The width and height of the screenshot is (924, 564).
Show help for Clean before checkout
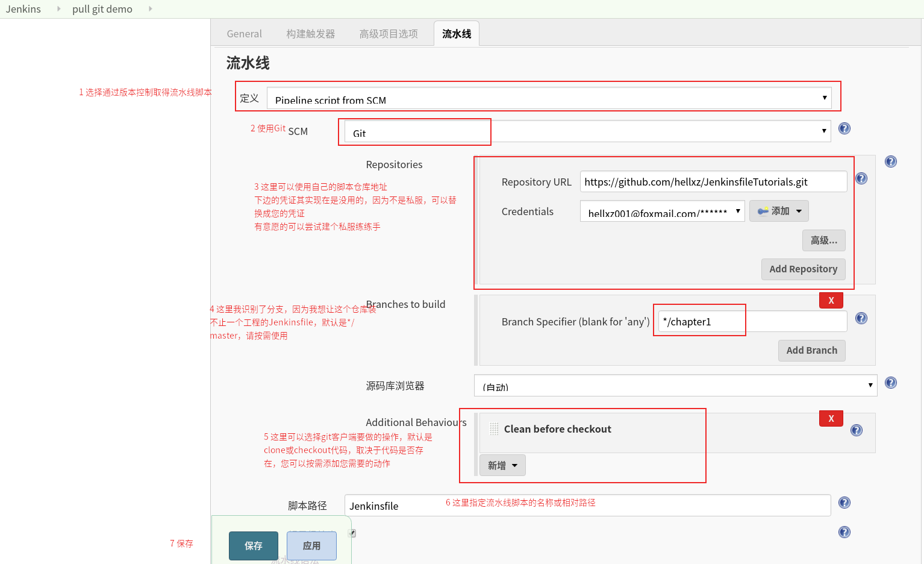[x=857, y=430]
